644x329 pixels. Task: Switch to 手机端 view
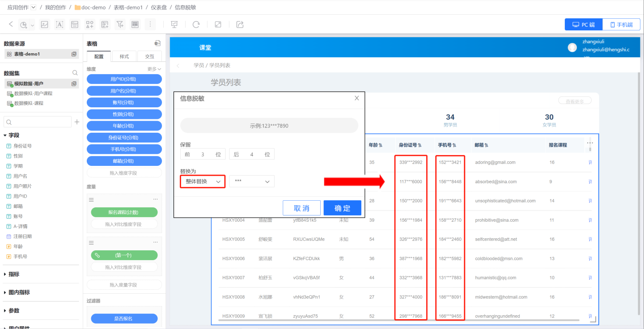tap(621, 25)
